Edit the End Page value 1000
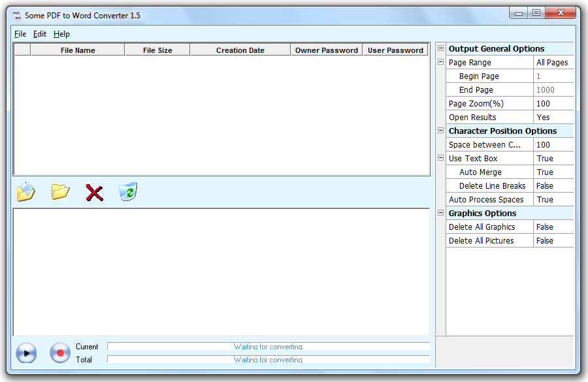 553,90
